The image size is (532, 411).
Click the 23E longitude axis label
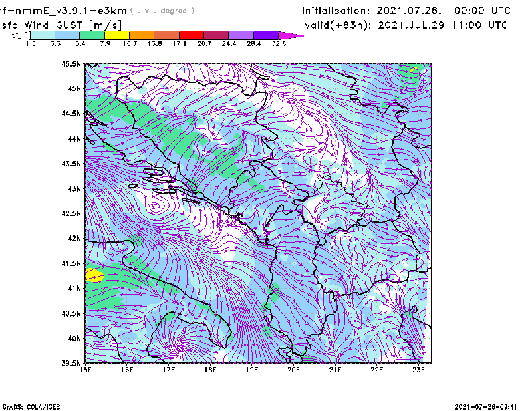point(418,370)
